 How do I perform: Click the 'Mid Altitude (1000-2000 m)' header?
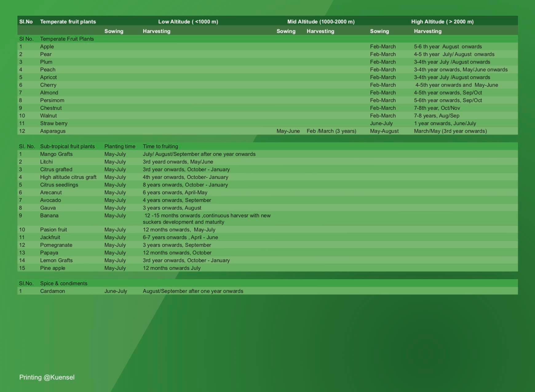tap(321, 22)
